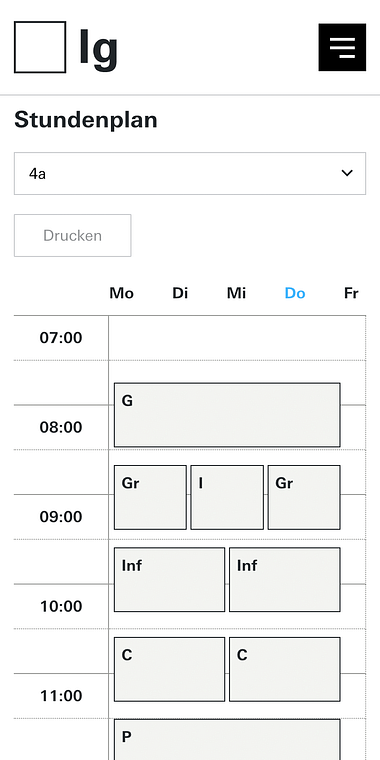Expand the 4a class dropdown
This screenshot has height=760, width=380.
pos(190,174)
